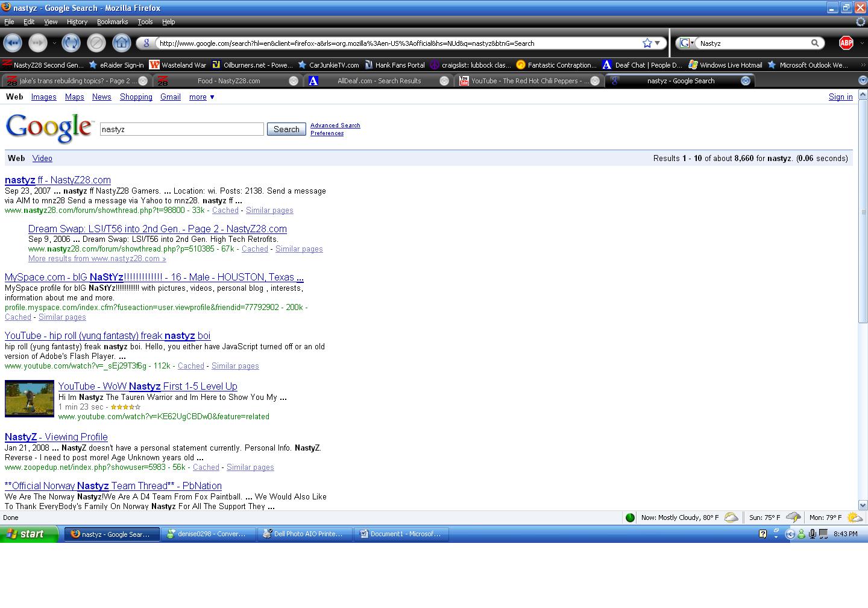
Task: Click the Google search text field
Action: coord(181,129)
